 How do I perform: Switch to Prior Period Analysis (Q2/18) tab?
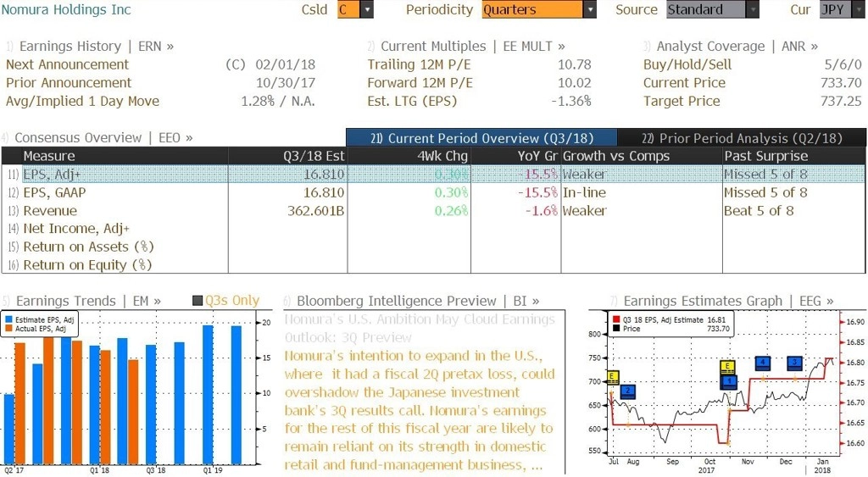pyautogui.click(x=742, y=138)
